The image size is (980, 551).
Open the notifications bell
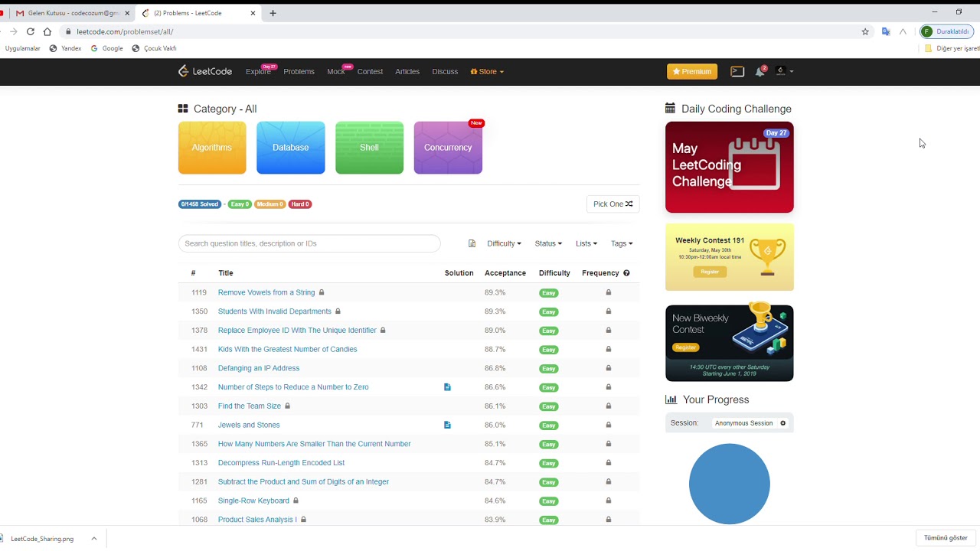759,71
